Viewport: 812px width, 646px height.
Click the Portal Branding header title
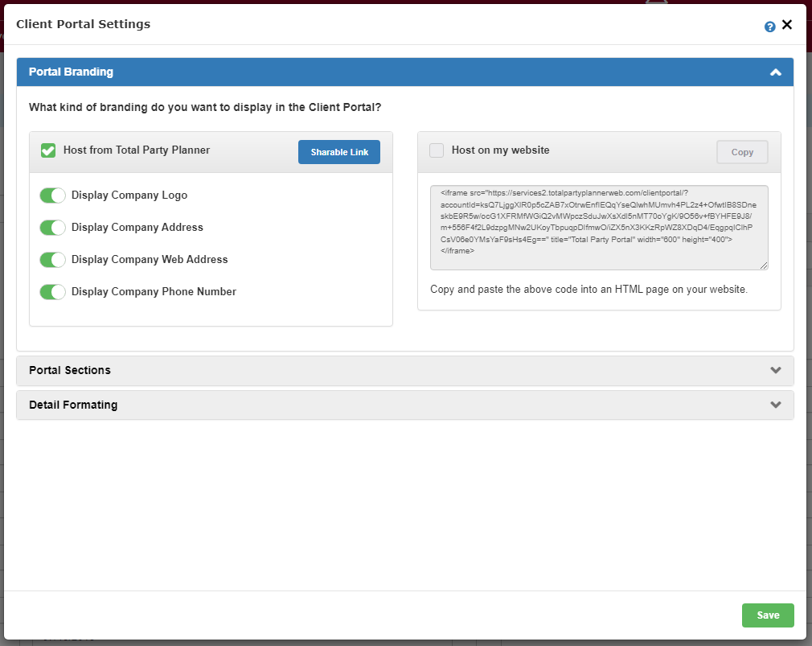[71, 72]
